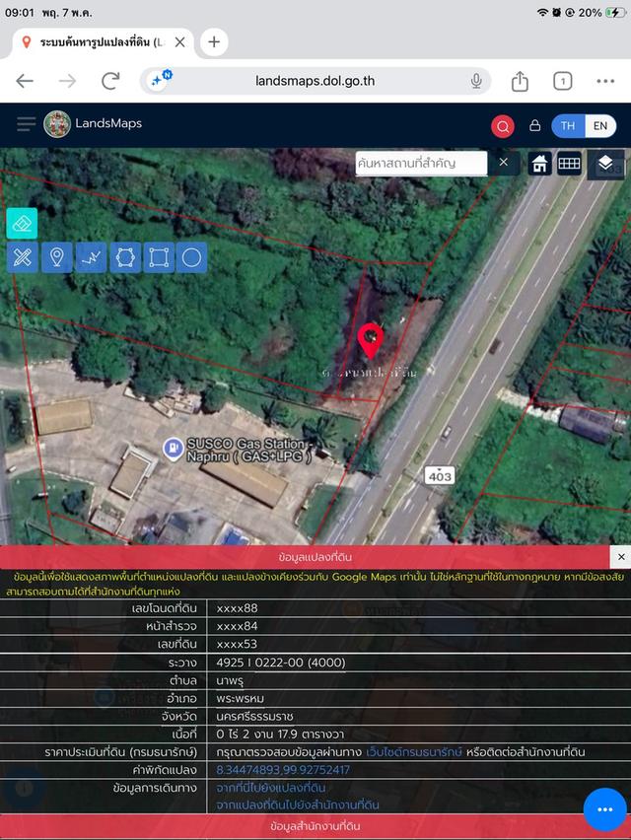
Task: Select the polygon drawing tool
Action: click(125, 257)
